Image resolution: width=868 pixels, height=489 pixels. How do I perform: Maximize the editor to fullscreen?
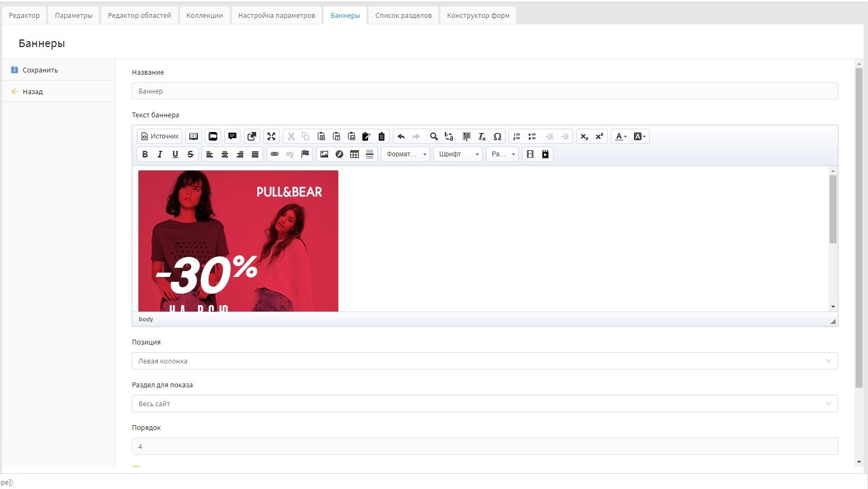click(x=271, y=136)
